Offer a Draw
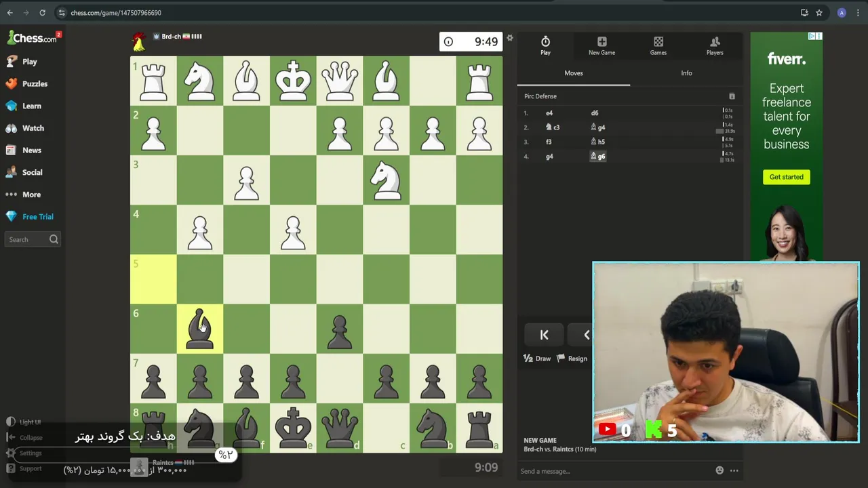Image resolution: width=868 pixels, height=488 pixels. click(537, 359)
